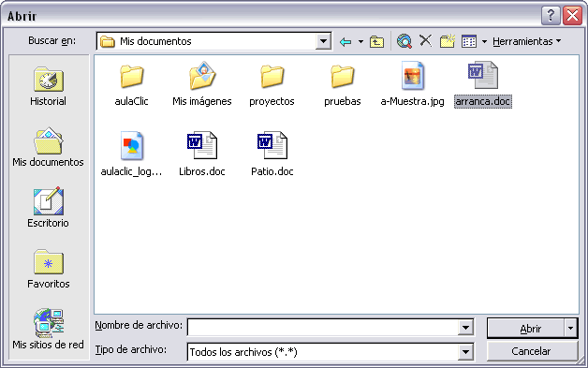The image size is (588, 368).
Task: Expand the Views dropdown arrow
Action: point(484,41)
